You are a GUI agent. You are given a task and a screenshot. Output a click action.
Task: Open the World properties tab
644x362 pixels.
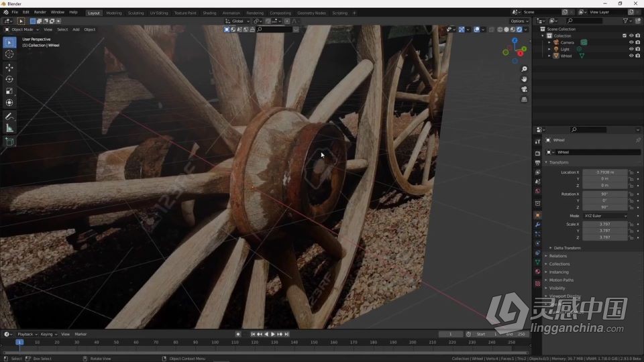tap(537, 191)
